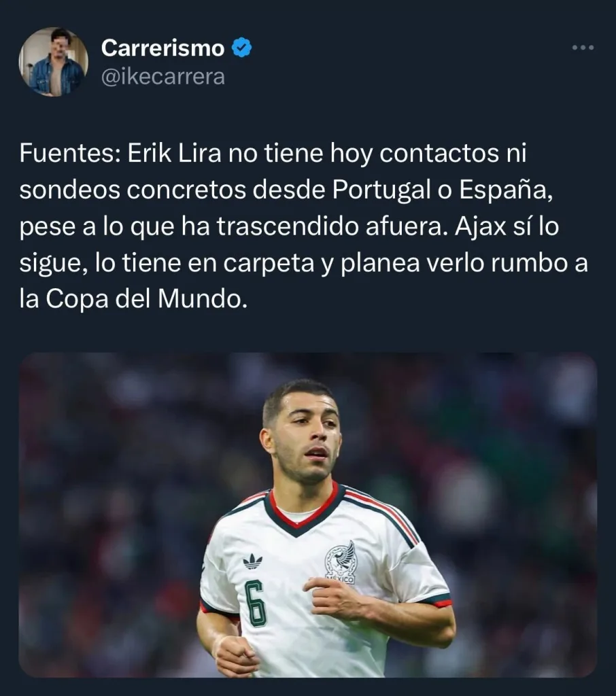Visit the @ikecarrera handle profile
Image resolution: width=616 pixels, height=696 pixels.
click(x=163, y=77)
